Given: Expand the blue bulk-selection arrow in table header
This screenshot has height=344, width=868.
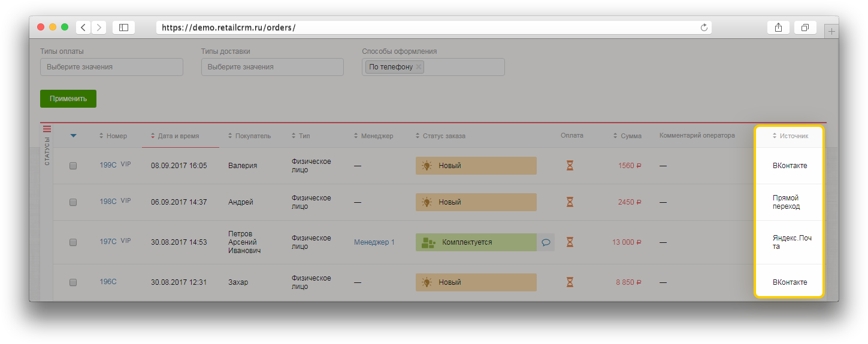Looking at the screenshot, I should coord(74,136).
